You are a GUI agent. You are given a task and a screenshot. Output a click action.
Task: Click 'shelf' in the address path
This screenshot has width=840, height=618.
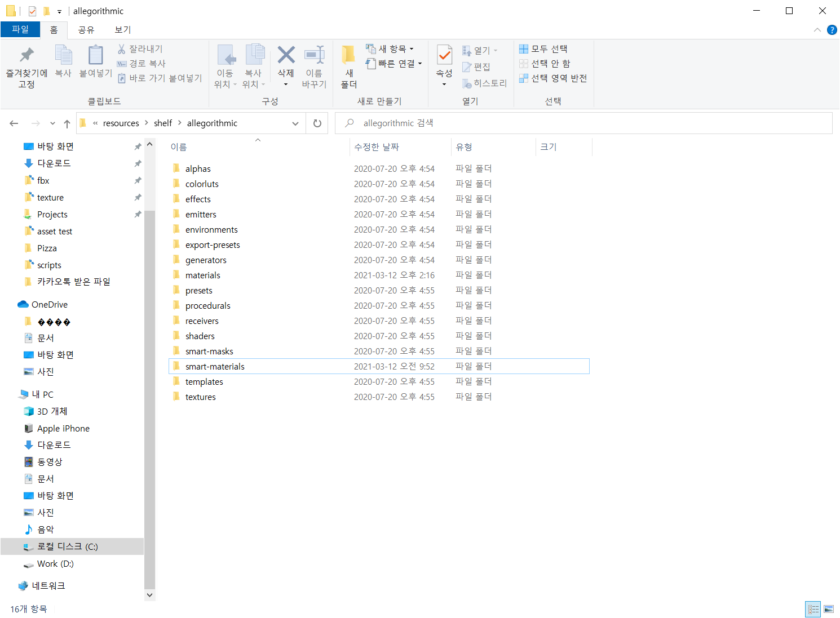tap(163, 123)
